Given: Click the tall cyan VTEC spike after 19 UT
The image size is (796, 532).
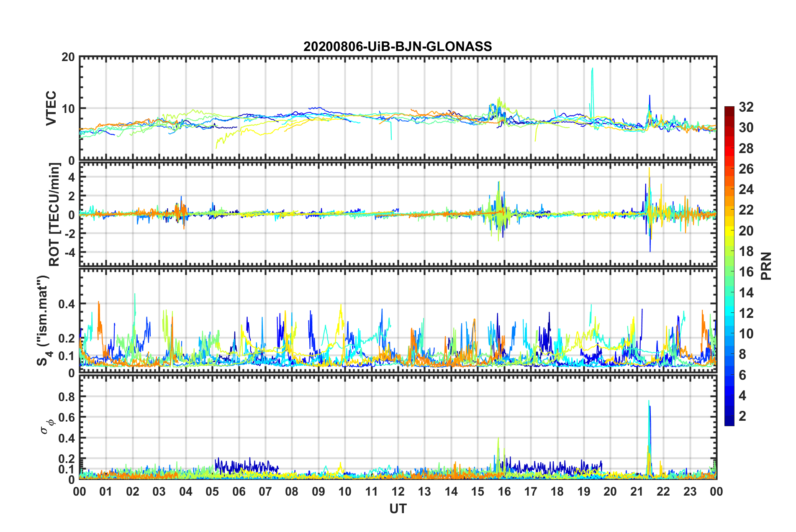Looking at the screenshot, I should (x=592, y=92).
